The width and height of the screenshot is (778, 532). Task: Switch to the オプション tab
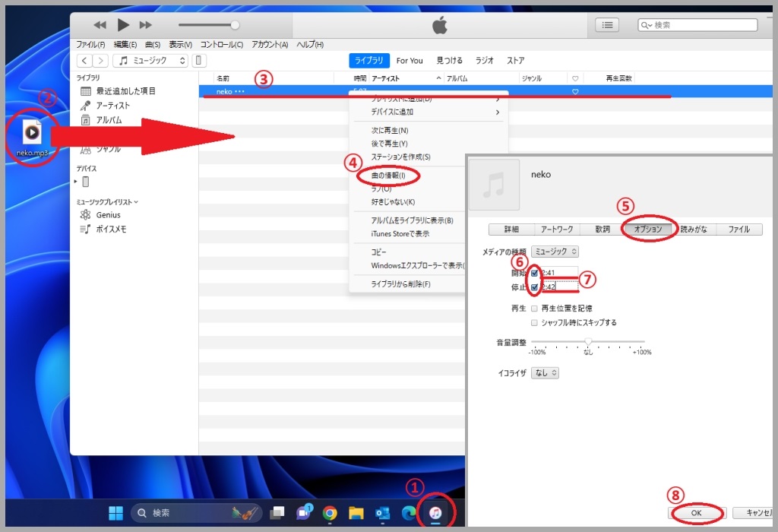[x=648, y=230]
